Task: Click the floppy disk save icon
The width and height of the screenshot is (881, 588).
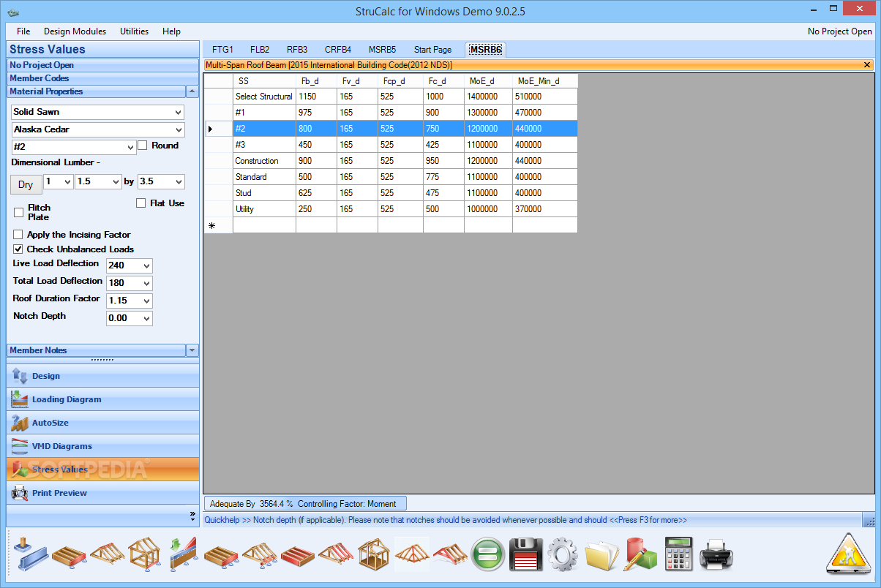Action: 525,555
